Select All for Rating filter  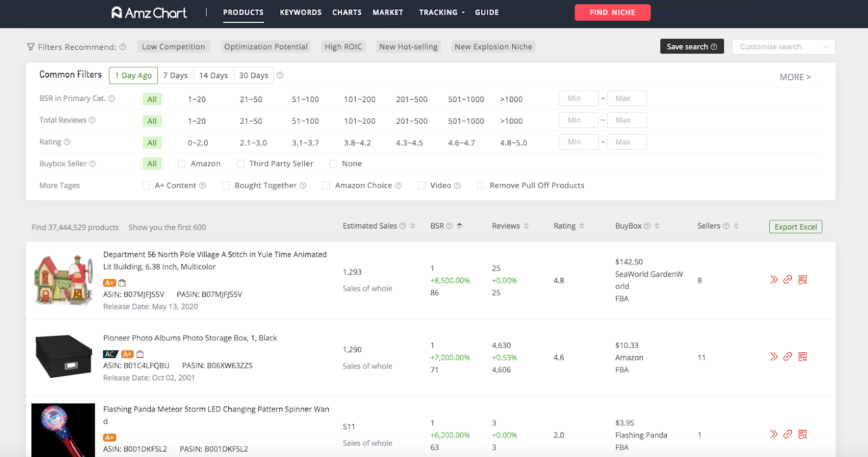pyautogui.click(x=152, y=143)
